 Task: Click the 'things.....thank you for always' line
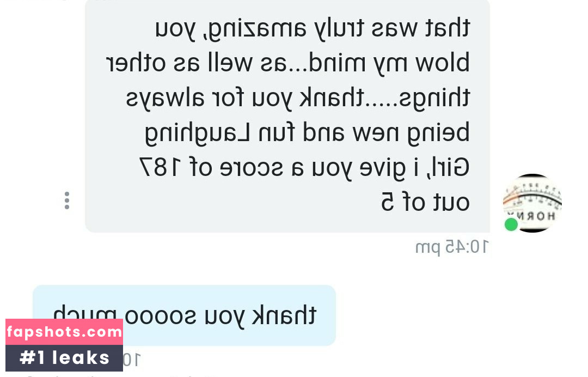298,99
